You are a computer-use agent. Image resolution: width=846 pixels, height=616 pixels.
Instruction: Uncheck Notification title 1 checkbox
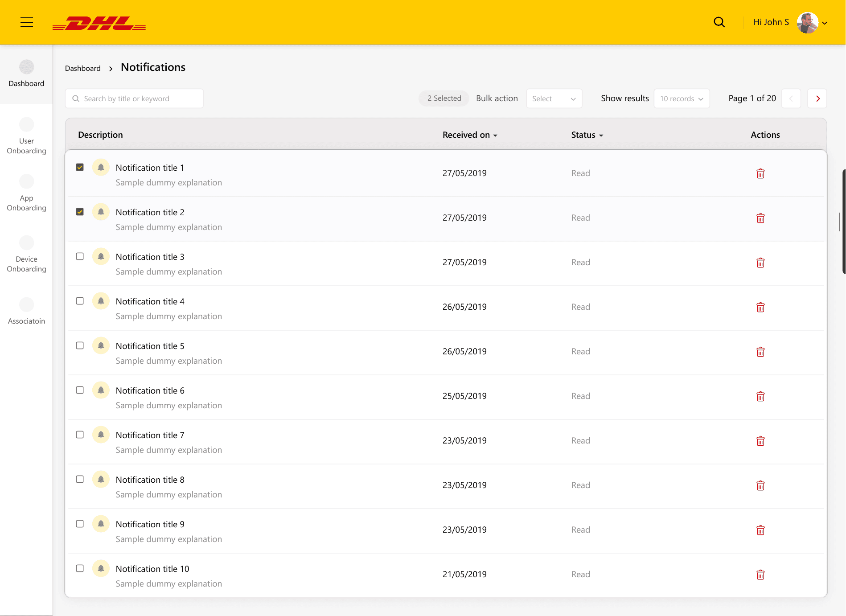tap(80, 167)
